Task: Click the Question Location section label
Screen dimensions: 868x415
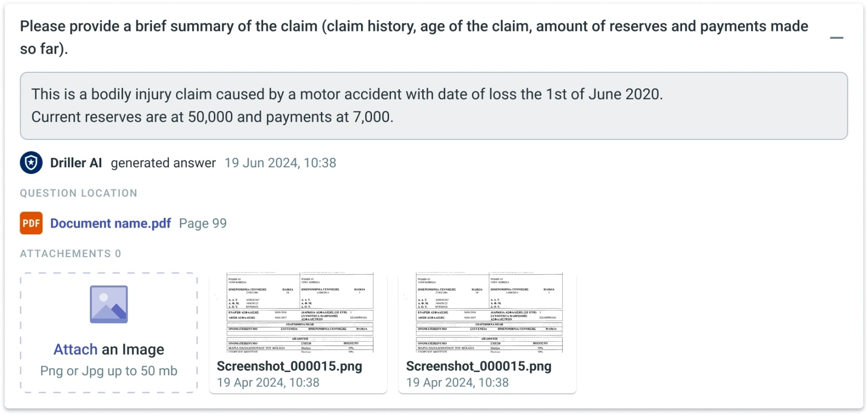Action: tap(79, 193)
